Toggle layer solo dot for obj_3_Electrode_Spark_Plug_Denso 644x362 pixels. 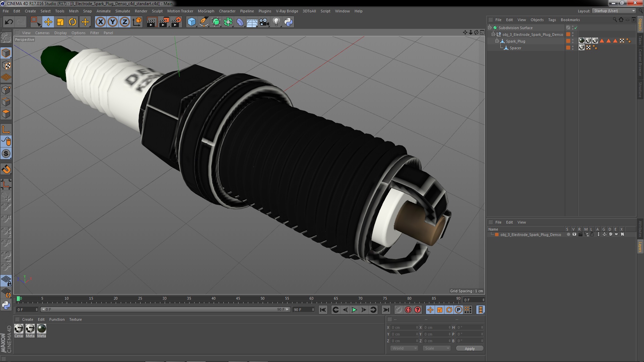[568, 234]
